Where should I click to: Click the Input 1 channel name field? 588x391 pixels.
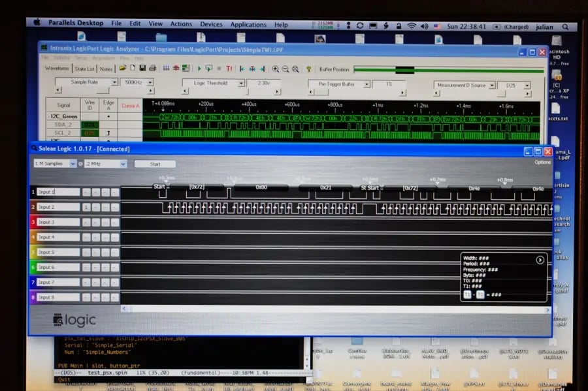(58, 192)
